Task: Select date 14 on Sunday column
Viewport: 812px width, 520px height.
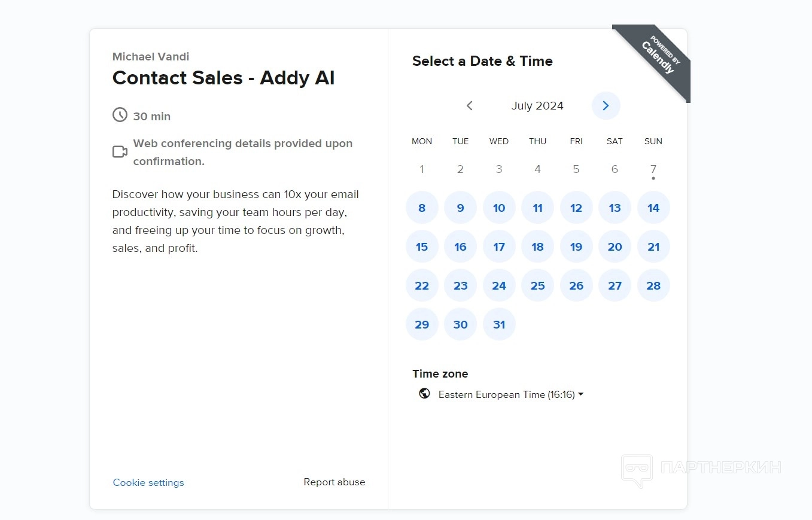Action: point(653,208)
